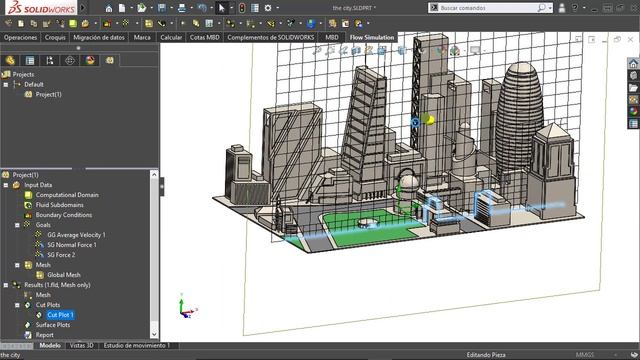Open the search commands dropdown arrow
Viewport: 640px width, 360px height.
point(550,8)
